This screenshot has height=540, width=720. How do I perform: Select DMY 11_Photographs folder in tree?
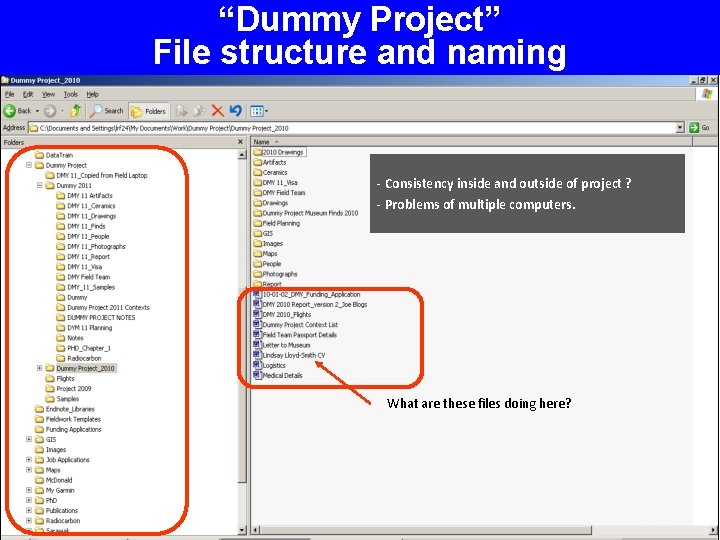(91, 247)
